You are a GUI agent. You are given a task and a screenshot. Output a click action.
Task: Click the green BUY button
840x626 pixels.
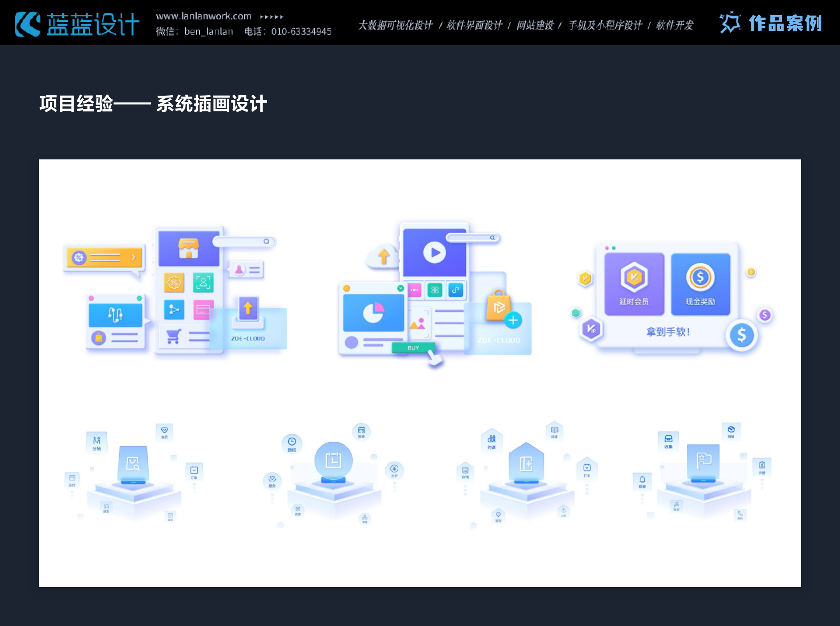click(413, 348)
